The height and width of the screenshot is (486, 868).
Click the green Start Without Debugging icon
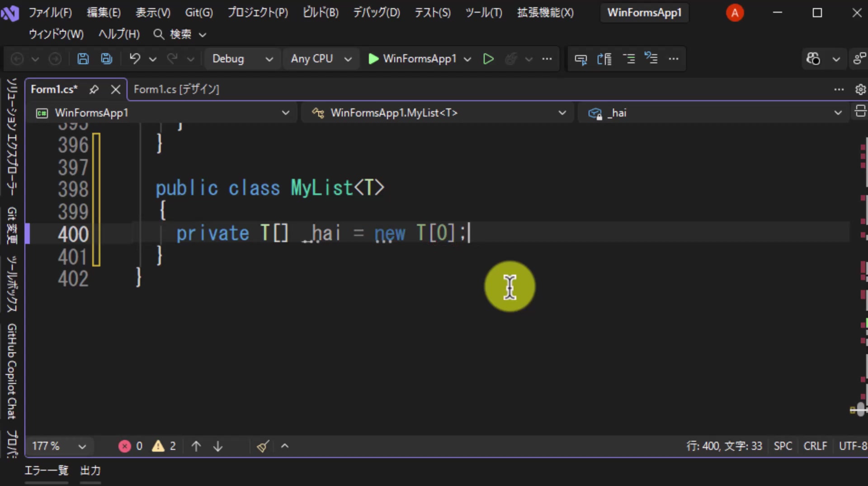(x=488, y=59)
